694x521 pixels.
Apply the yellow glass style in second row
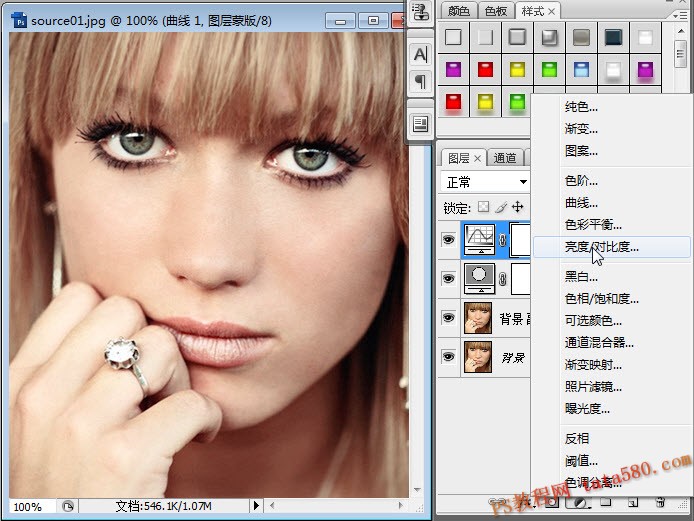(x=517, y=69)
